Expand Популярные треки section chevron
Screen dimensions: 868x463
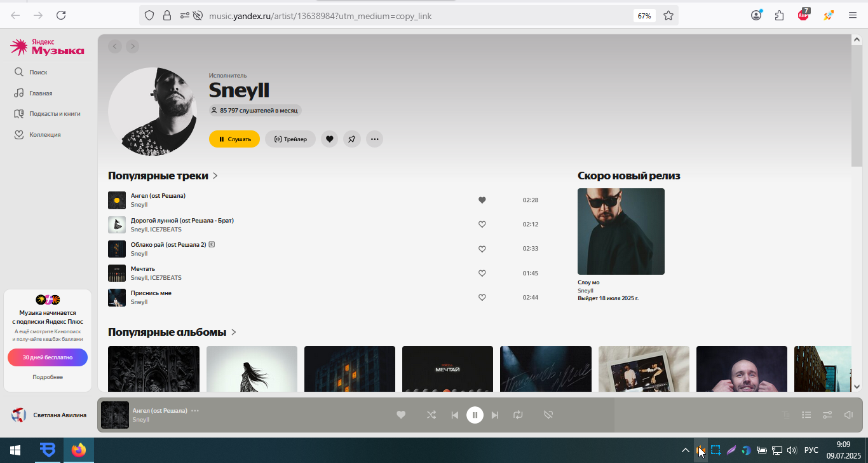pyautogui.click(x=215, y=176)
